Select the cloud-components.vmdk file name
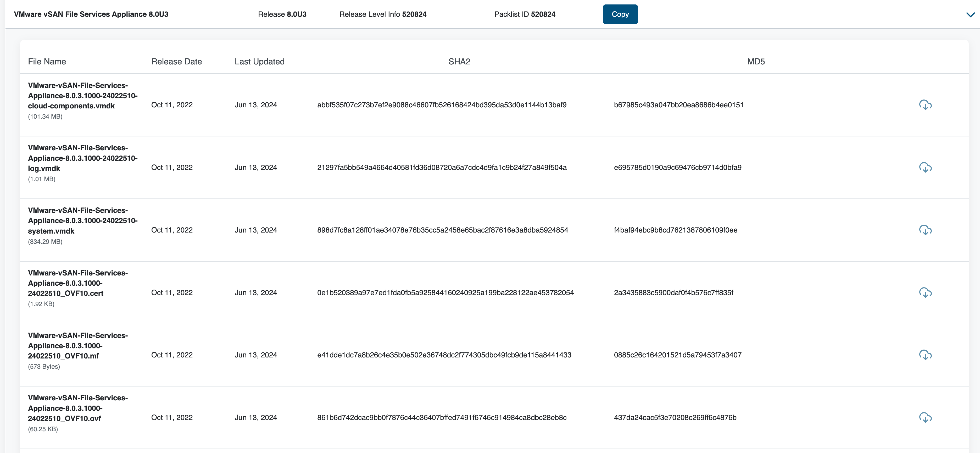980x453 pixels. click(x=82, y=96)
